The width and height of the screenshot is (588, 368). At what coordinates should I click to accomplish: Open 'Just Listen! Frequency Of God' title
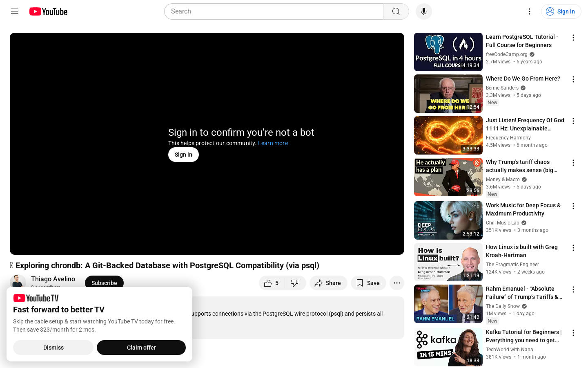(x=525, y=124)
